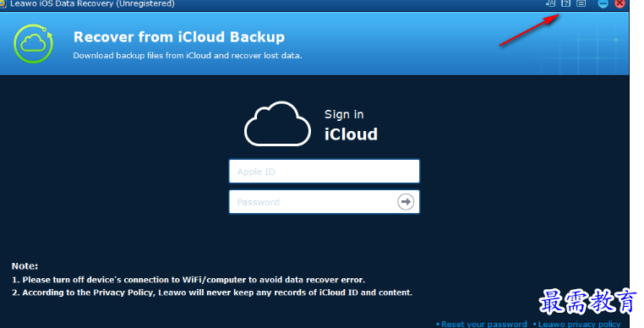Focus the Apple ID input field
The width and height of the screenshot is (644, 328).
click(x=324, y=172)
